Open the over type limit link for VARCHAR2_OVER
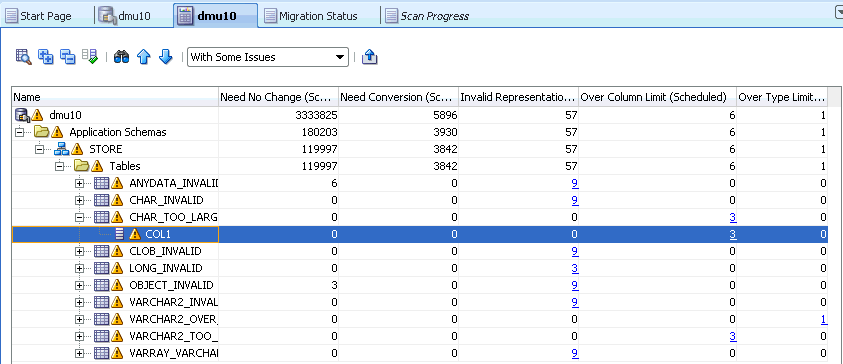The height and width of the screenshot is (364, 843). pos(824,319)
